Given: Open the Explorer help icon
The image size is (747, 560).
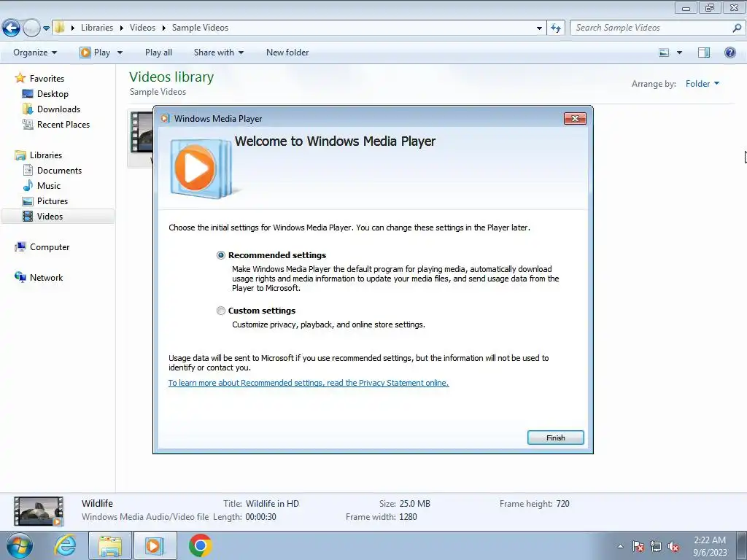Looking at the screenshot, I should [729, 52].
